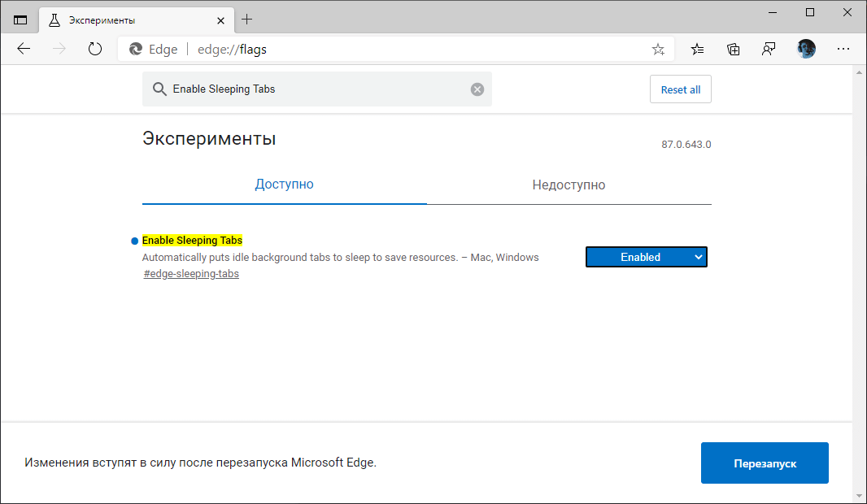Image resolution: width=867 pixels, height=504 pixels.
Task: Open Settings and more menu
Action: pyautogui.click(x=843, y=49)
